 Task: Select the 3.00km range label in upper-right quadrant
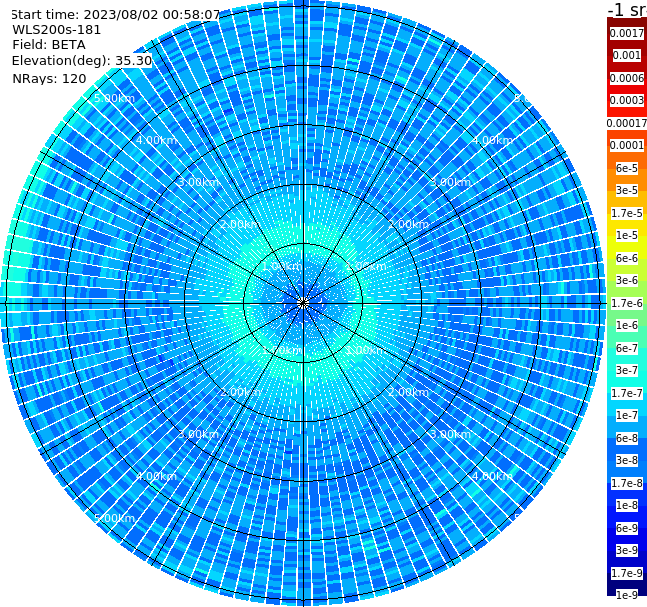(x=450, y=182)
